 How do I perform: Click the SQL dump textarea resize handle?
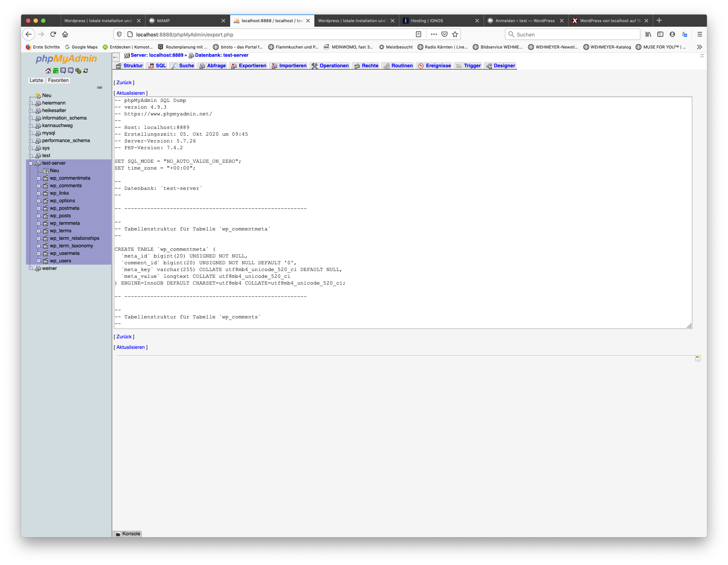tap(689, 326)
